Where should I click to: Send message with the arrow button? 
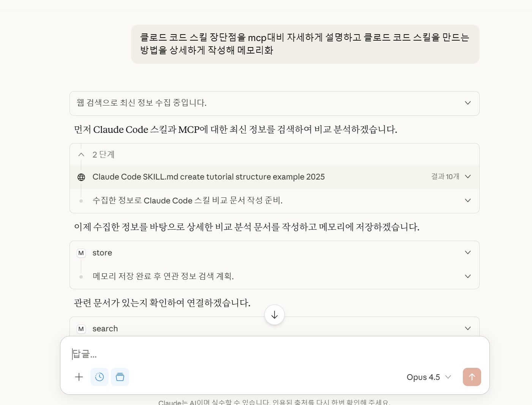[472, 377]
